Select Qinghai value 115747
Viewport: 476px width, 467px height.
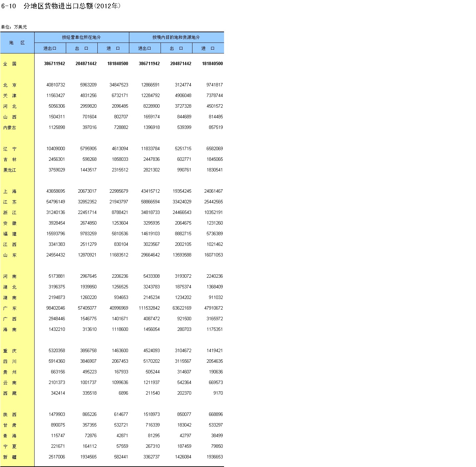[58, 435]
